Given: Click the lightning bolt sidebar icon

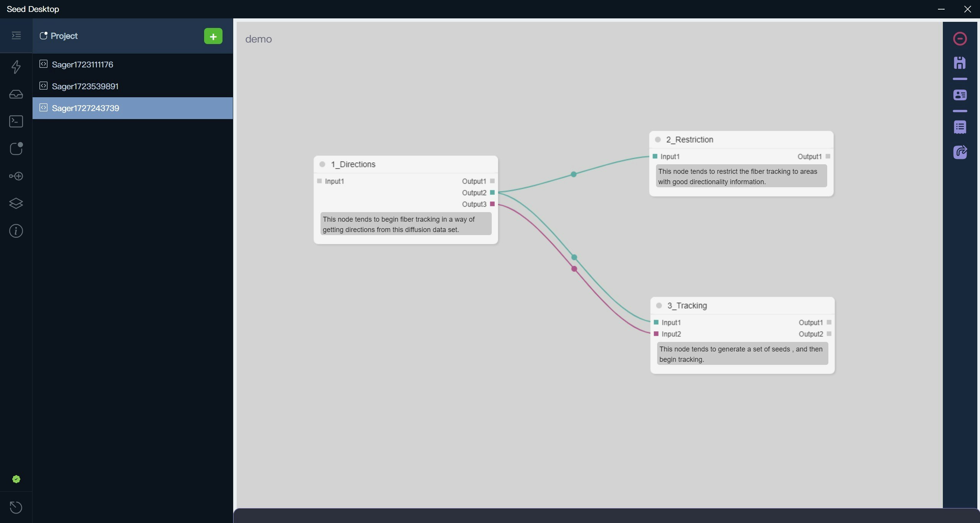Looking at the screenshot, I should click(16, 67).
